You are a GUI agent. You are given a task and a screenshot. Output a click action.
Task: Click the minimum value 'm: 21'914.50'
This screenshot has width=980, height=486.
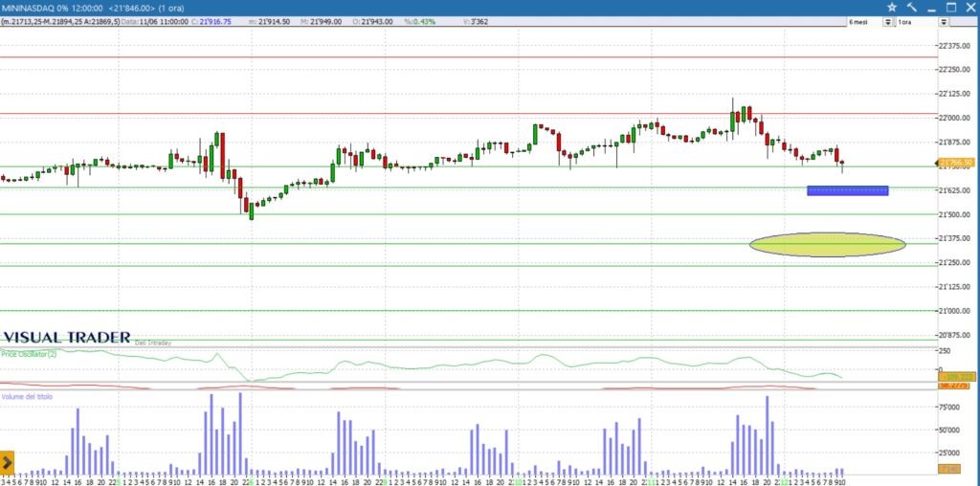(x=269, y=21)
